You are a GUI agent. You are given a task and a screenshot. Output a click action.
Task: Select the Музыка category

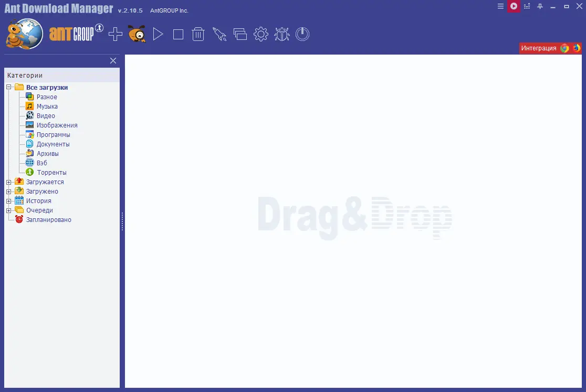click(47, 106)
